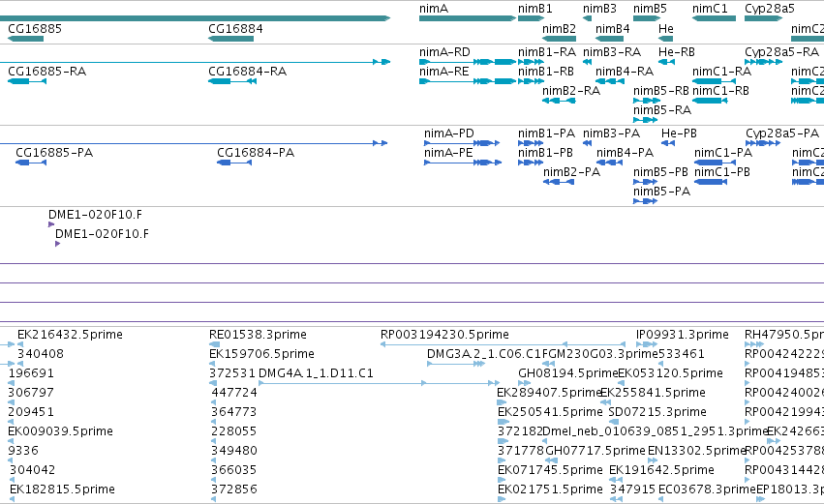Select the He-PB protein label
This screenshot has width=824, height=504.
click(679, 133)
